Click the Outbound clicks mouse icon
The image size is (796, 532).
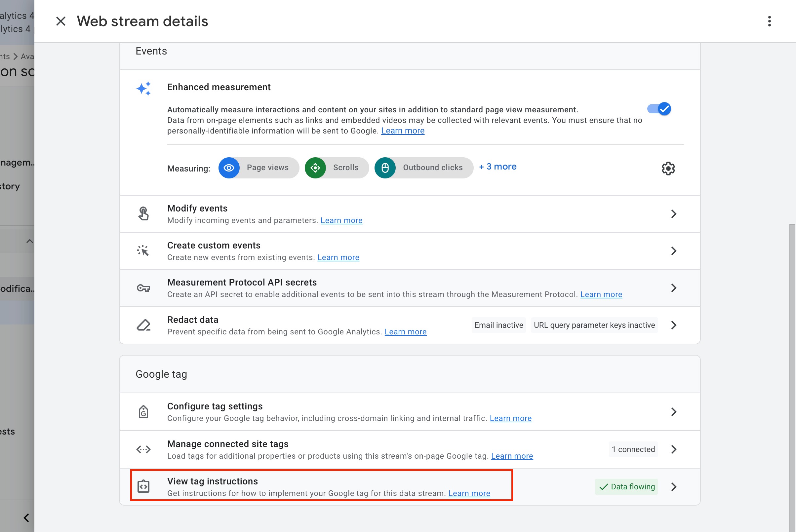[385, 168]
